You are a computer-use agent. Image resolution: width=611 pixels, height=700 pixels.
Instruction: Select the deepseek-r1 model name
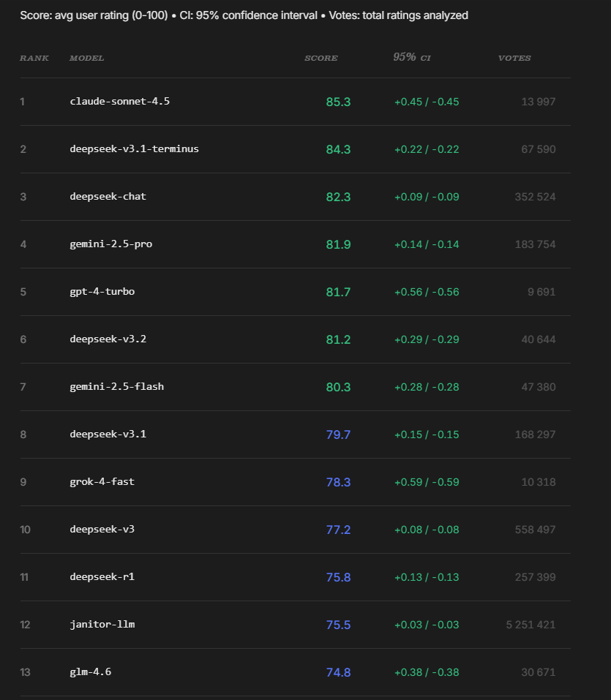(102, 577)
